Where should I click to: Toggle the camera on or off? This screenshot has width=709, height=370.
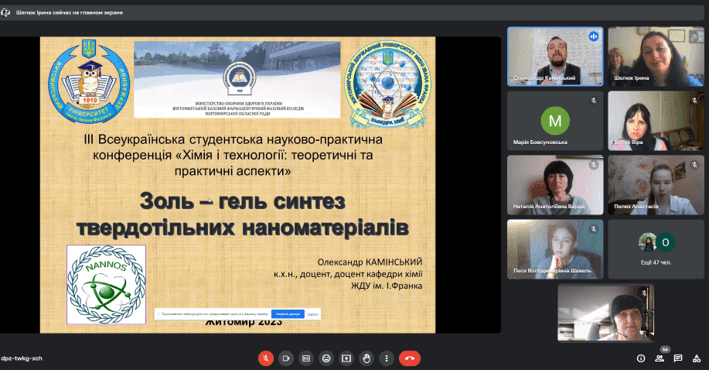(x=286, y=358)
